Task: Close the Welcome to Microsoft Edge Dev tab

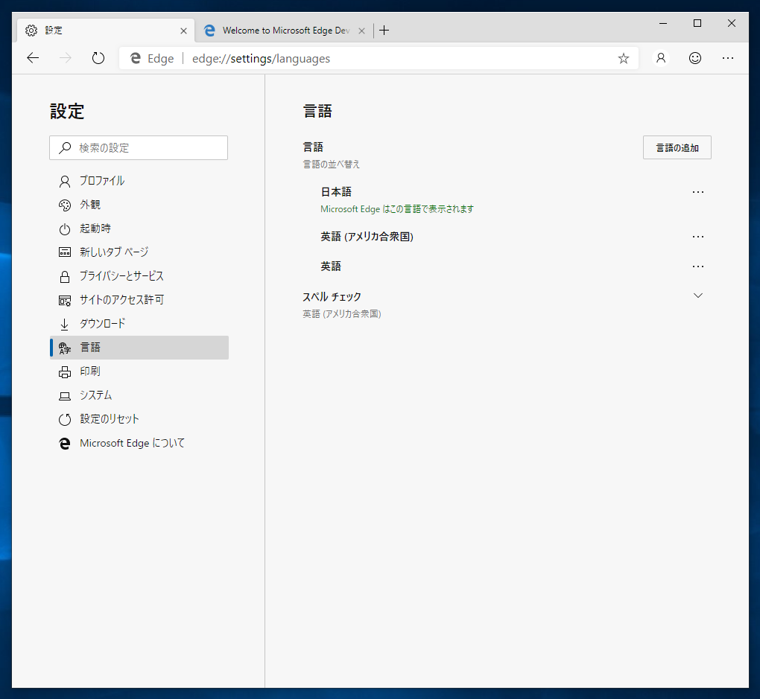Action: point(362,31)
